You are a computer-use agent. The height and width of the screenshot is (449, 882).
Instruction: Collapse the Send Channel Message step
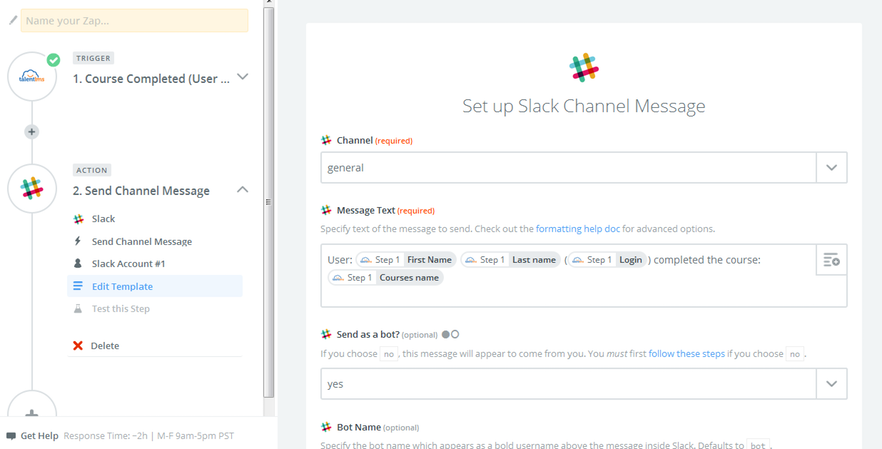[x=242, y=190]
